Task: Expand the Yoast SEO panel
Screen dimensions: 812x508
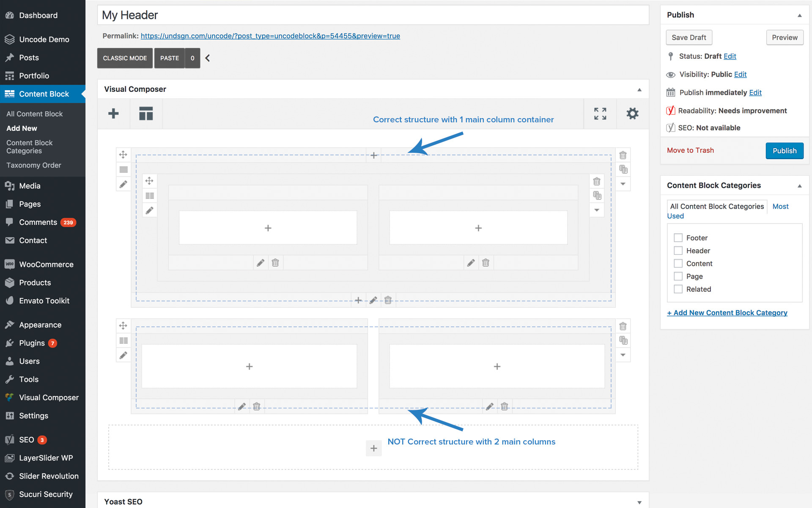Action: tap(639, 502)
